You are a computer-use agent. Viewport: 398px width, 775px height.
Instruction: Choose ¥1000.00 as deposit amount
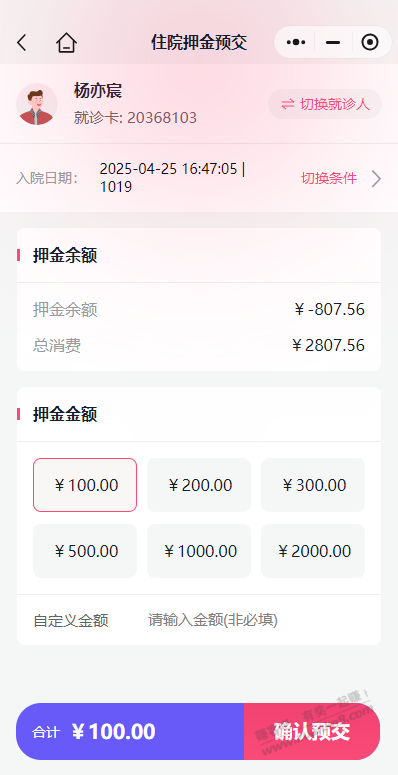pos(199,551)
